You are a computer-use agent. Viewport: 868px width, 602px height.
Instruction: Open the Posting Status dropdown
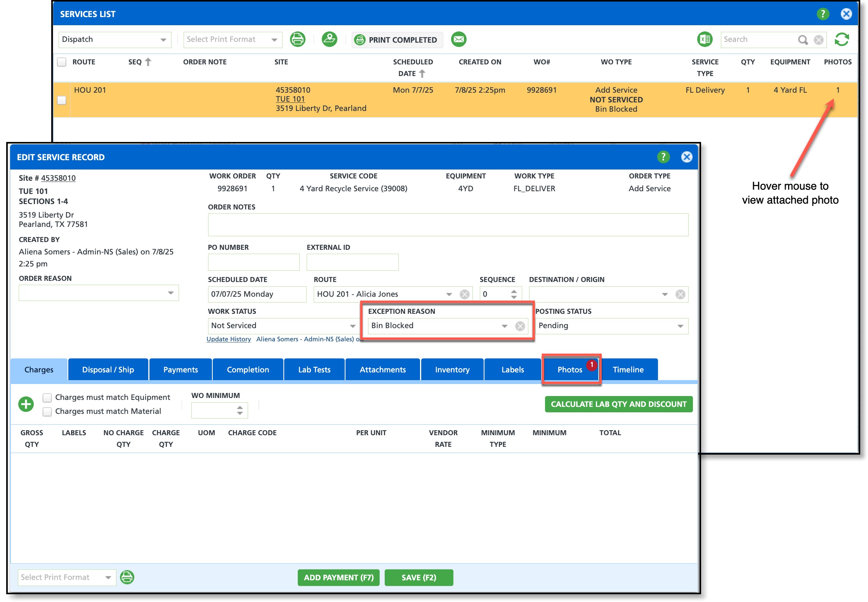coord(680,326)
